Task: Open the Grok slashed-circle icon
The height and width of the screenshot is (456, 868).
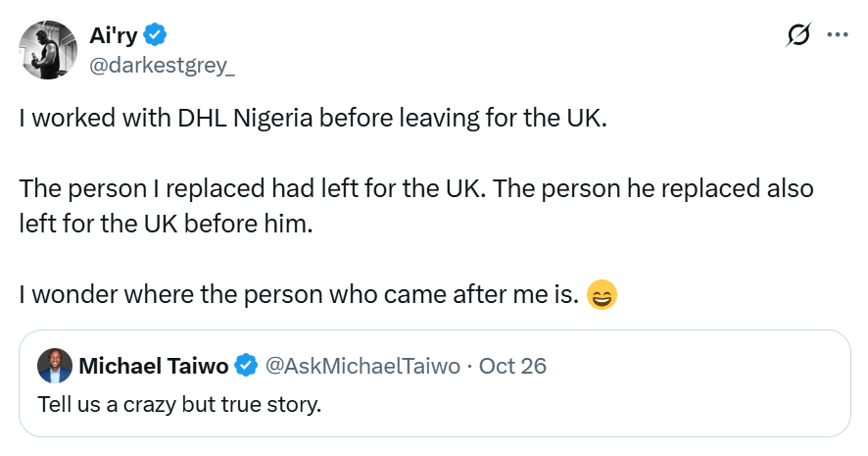Action: click(x=798, y=34)
